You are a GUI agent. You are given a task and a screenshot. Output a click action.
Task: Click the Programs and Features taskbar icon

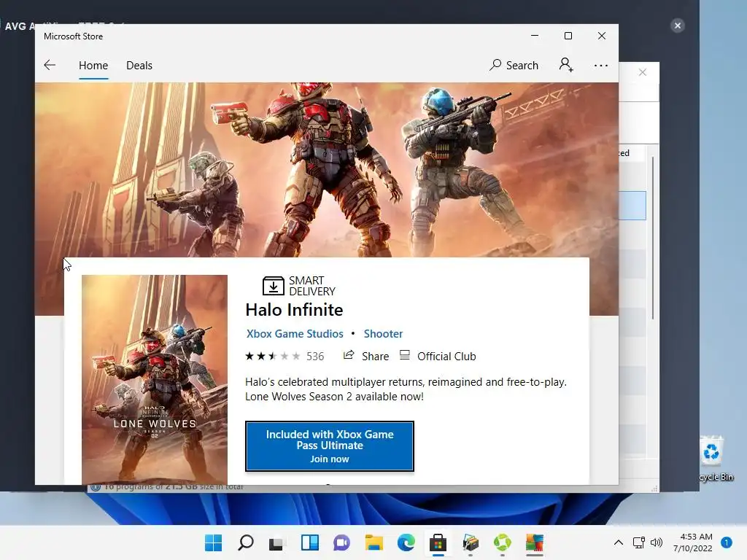[x=471, y=542]
